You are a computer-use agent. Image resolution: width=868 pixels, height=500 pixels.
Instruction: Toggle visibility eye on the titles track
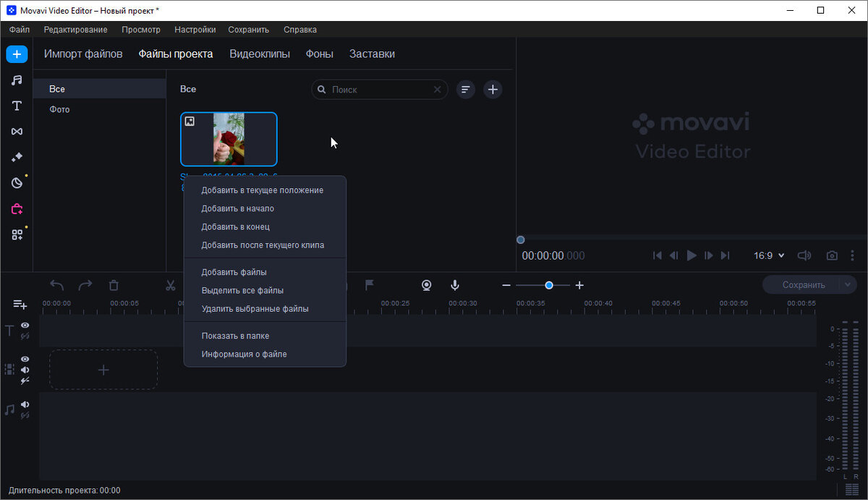pyautogui.click(x=25, y=326)
